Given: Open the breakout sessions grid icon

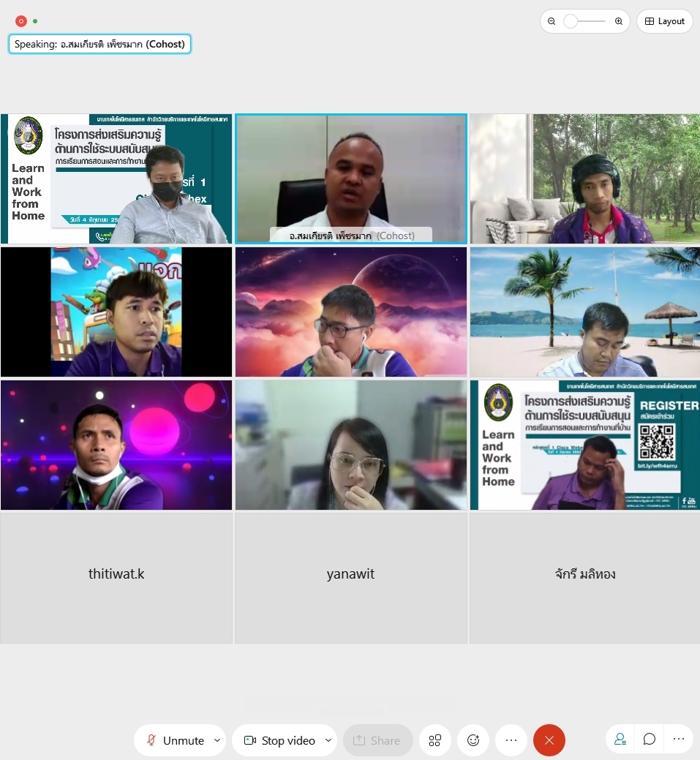Looking at the screenshot, I should tap(435, 740).
